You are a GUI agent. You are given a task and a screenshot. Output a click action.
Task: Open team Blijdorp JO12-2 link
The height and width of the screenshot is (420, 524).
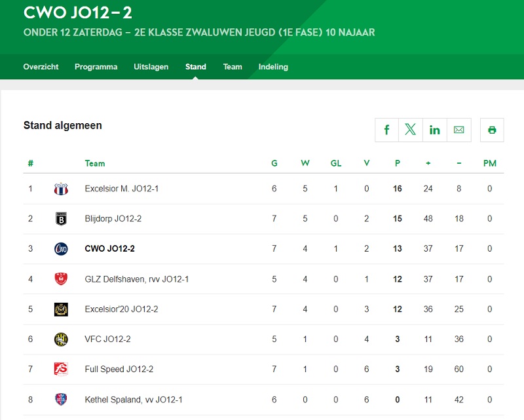click(113, 219)
